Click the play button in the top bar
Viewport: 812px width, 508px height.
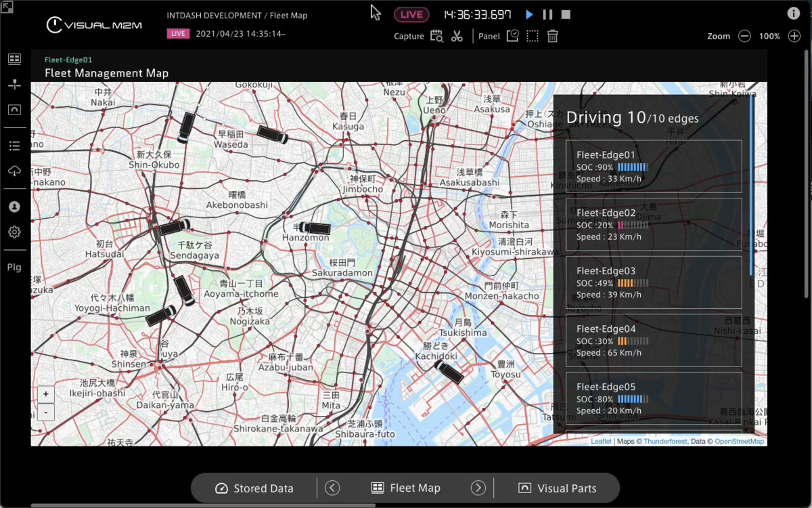tap(529, 14)
